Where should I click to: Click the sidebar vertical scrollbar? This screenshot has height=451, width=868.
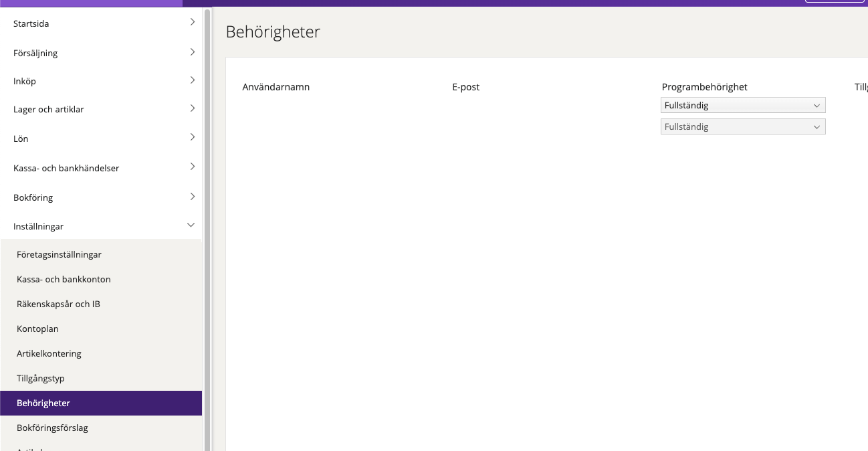tap(207, 201)
